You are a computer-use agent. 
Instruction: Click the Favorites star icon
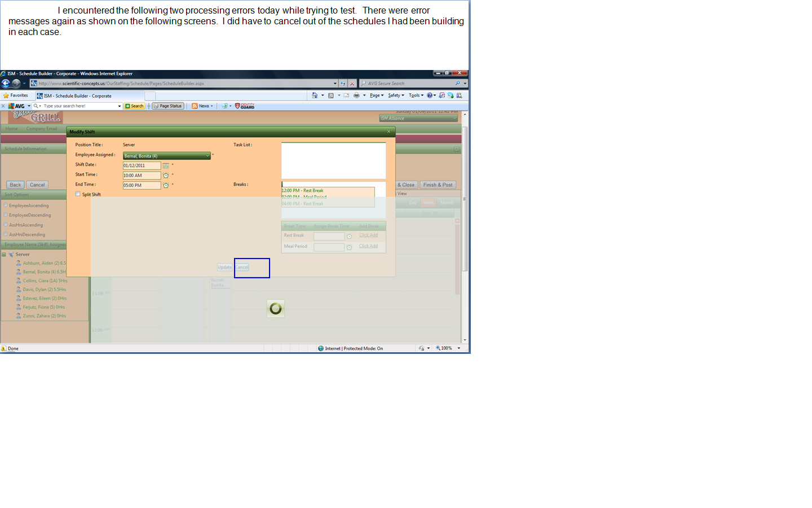[6, 95]
